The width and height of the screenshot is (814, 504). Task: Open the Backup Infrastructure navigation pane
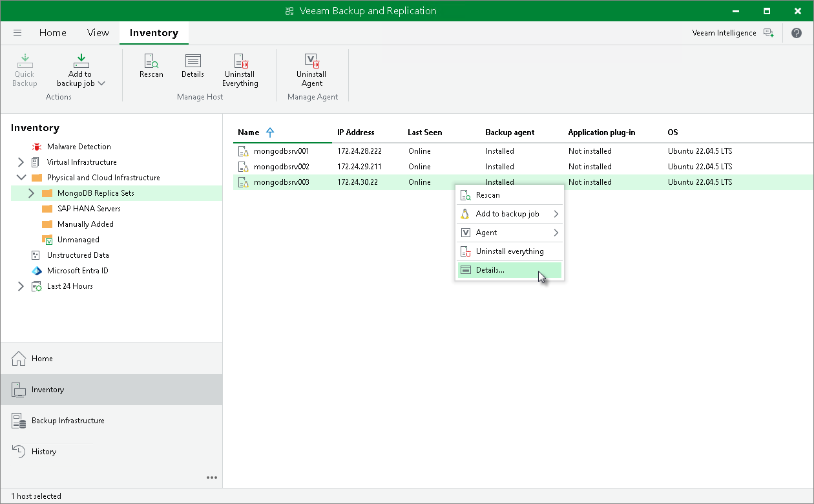point(111,421)
